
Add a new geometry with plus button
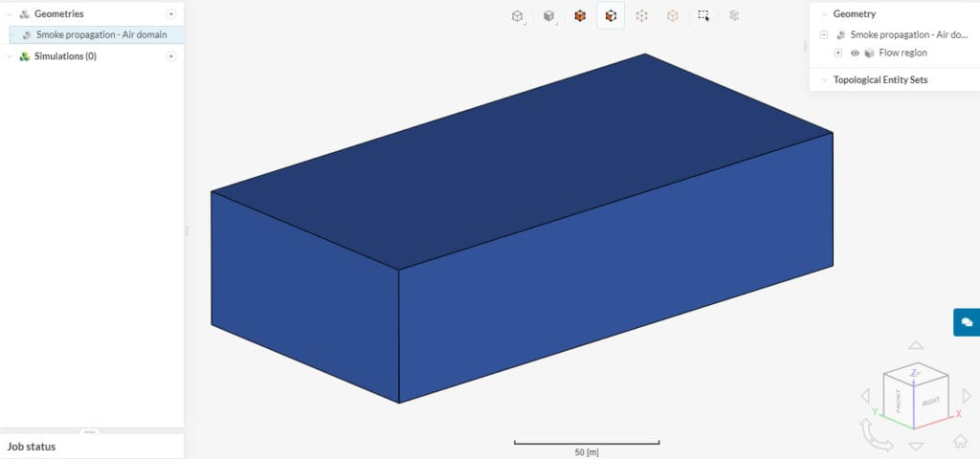click(x=171, y=13)
